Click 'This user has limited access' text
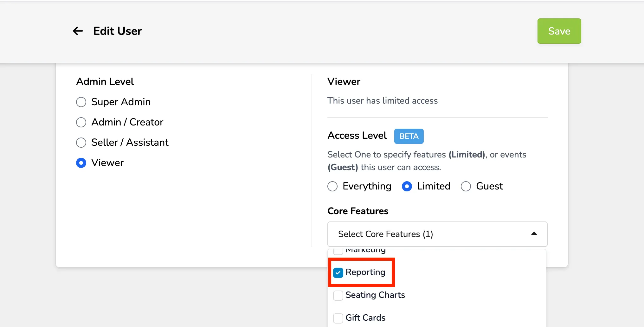 click(383, 101)
